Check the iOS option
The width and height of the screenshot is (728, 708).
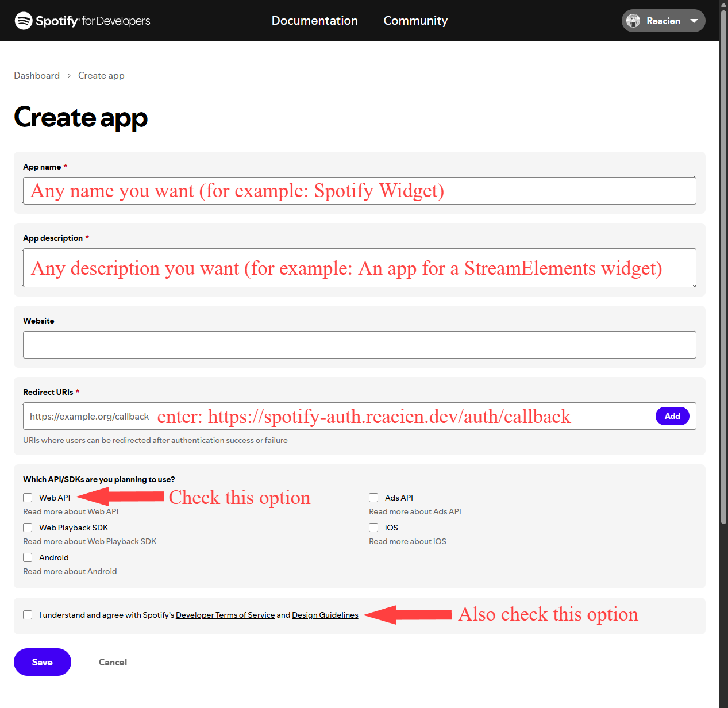pyautogui.click(x=373, y=528)
